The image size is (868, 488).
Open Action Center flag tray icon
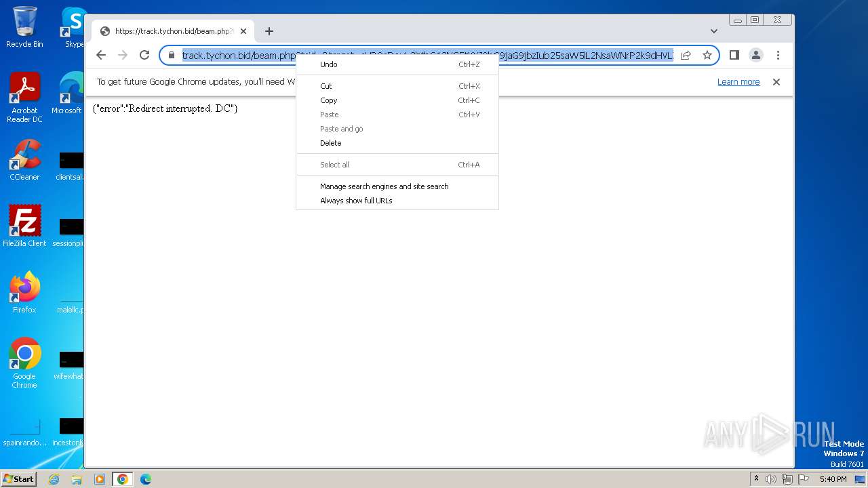coord(802,479)
